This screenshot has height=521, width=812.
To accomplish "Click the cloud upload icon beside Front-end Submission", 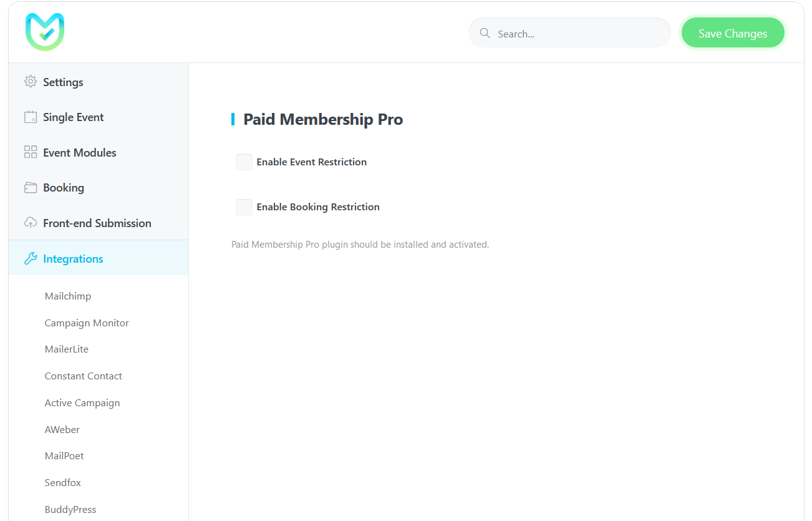I will tap(31, 223).
